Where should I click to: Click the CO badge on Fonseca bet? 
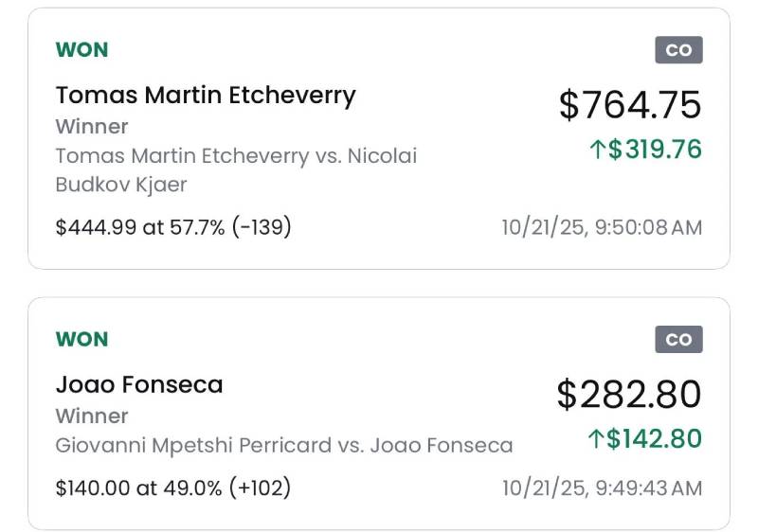click(x=678, y=340)
